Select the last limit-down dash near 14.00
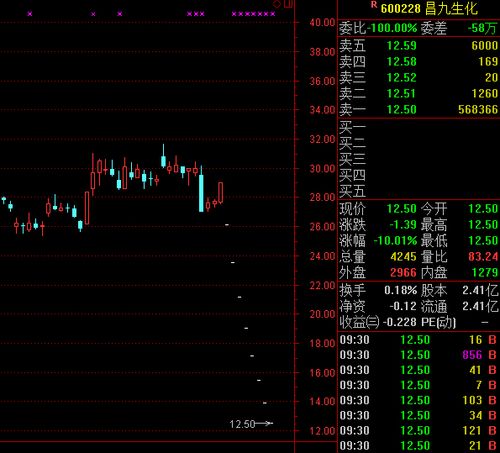Image resolution: width=500 pixels, height=453 pixels. coord(265,403)
